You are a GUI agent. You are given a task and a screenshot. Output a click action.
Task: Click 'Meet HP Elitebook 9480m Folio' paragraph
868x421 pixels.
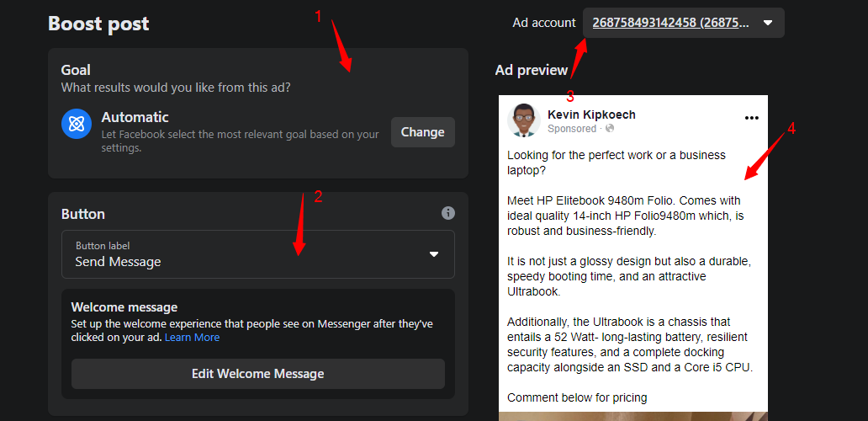[626, 216]
